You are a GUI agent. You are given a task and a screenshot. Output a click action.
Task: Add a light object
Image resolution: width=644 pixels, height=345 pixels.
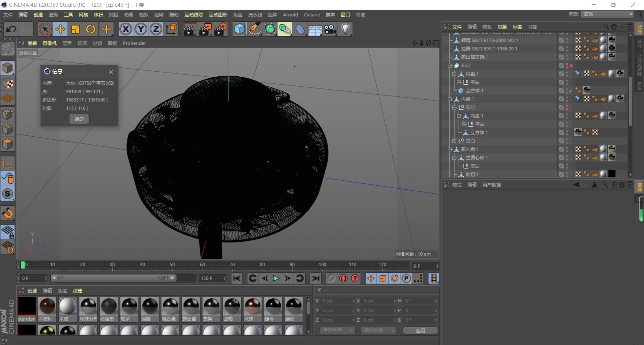click(x=345, y=29)
